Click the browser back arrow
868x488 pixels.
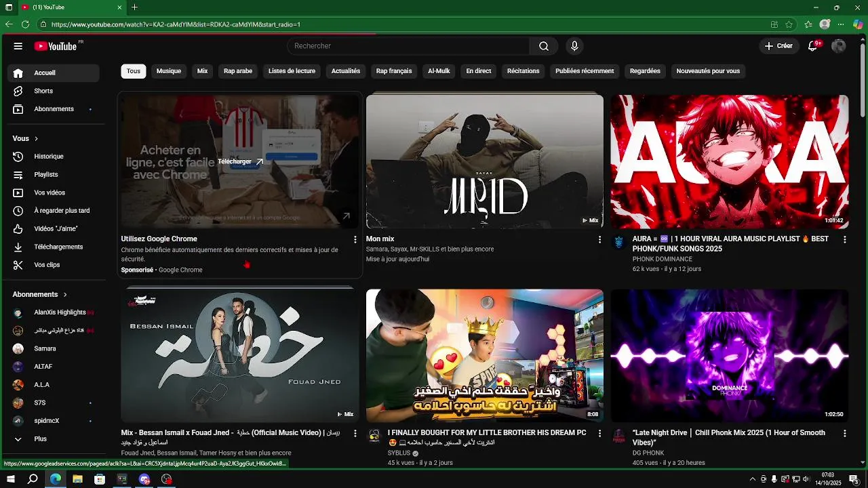point(9,24)
